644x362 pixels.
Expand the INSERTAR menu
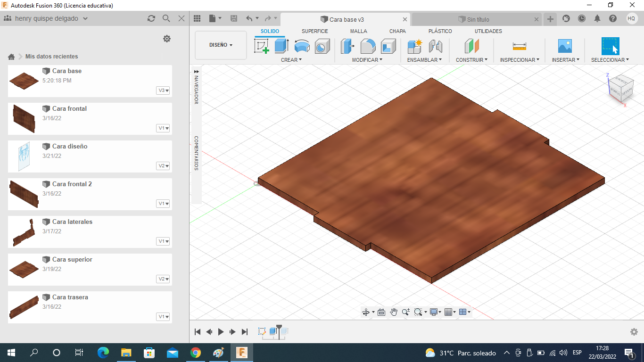click(566, 60)
